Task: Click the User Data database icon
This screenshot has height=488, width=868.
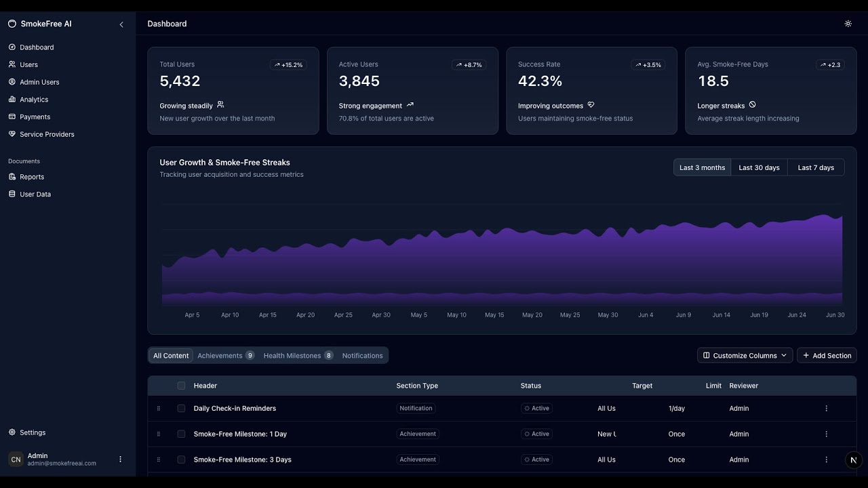Action: (x=12, y=194)
